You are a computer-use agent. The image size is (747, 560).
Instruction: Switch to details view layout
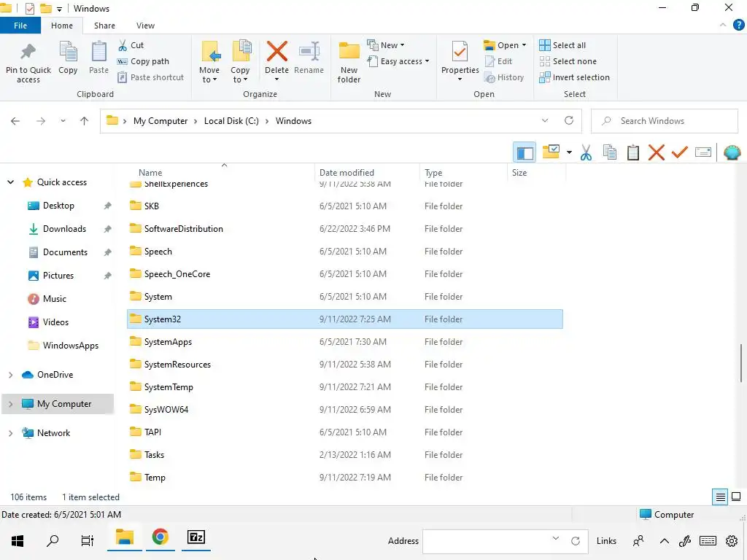[x=720, y=497]
